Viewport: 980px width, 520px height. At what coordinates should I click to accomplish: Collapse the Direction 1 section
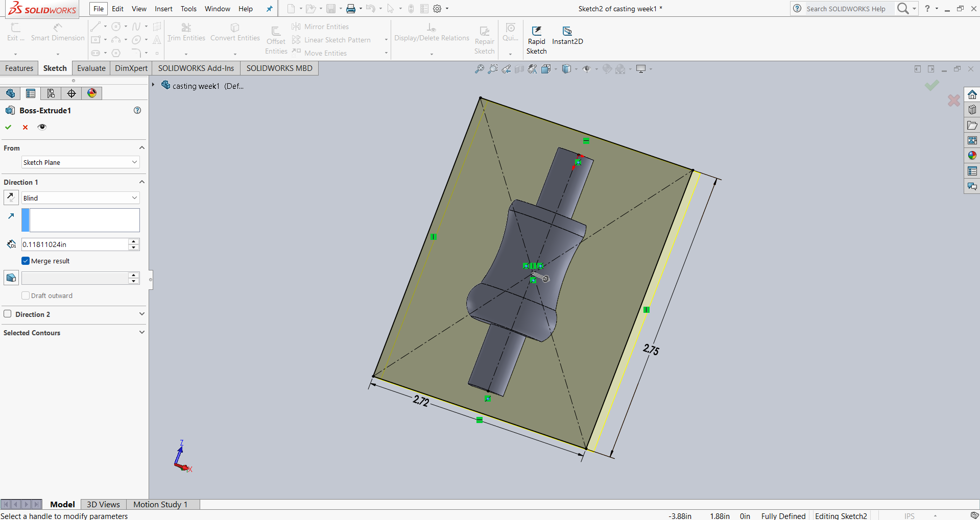[142, 182]
